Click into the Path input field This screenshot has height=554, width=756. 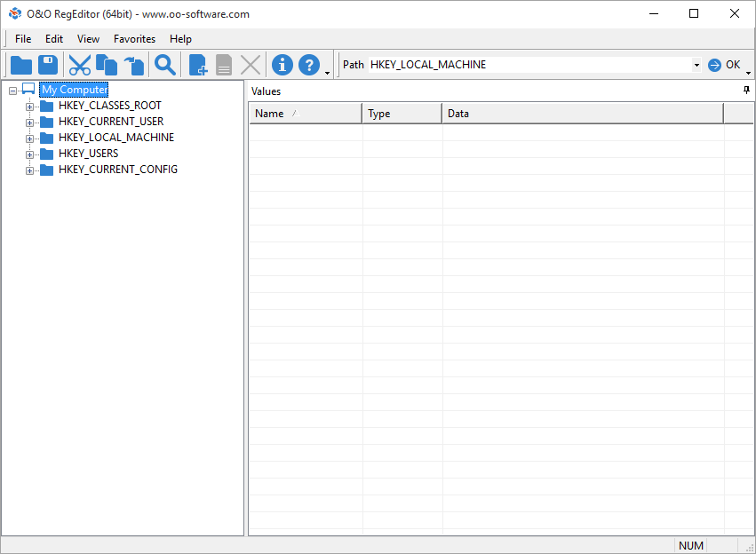[x=529, y=65]
